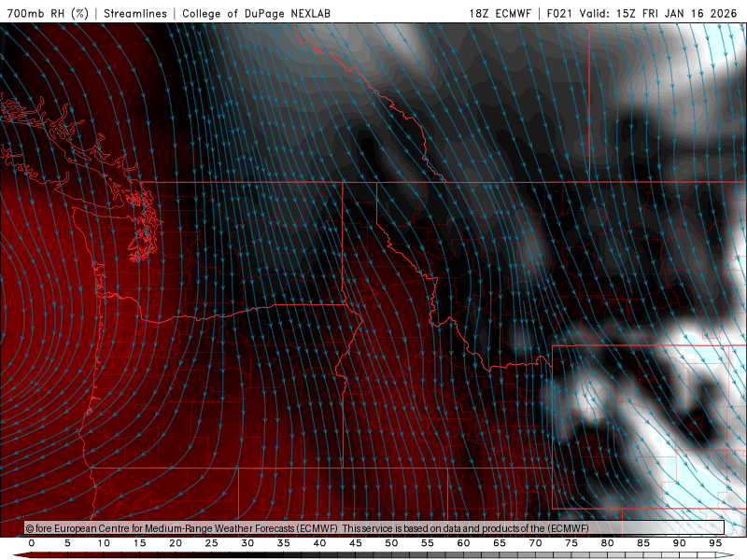Click the '45' colorbar scale label
The image size is (747, 560).
coord(356,543)
